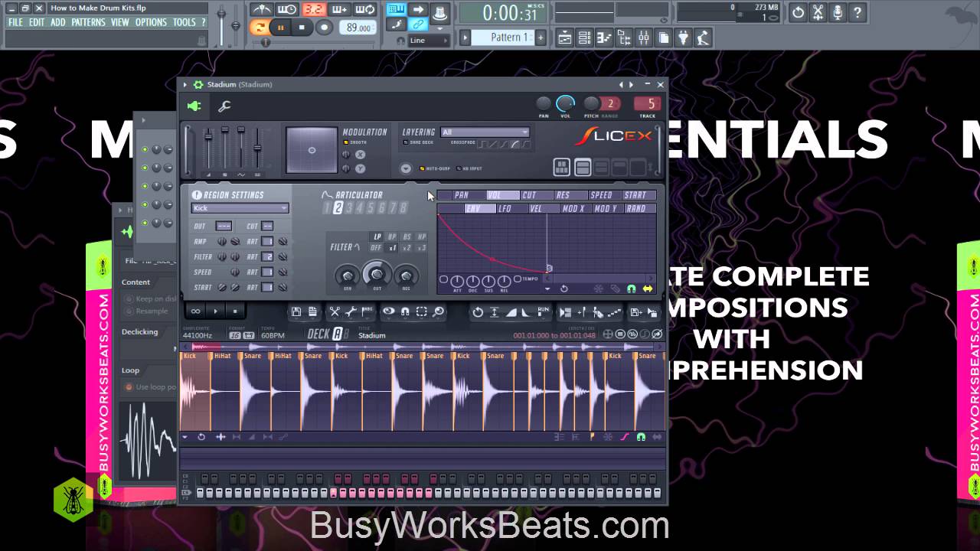The width and height of the screenshot is (980, 551).
Task: Click the scissors slice tool in Slicex
Action: click(x=335, y=311)
